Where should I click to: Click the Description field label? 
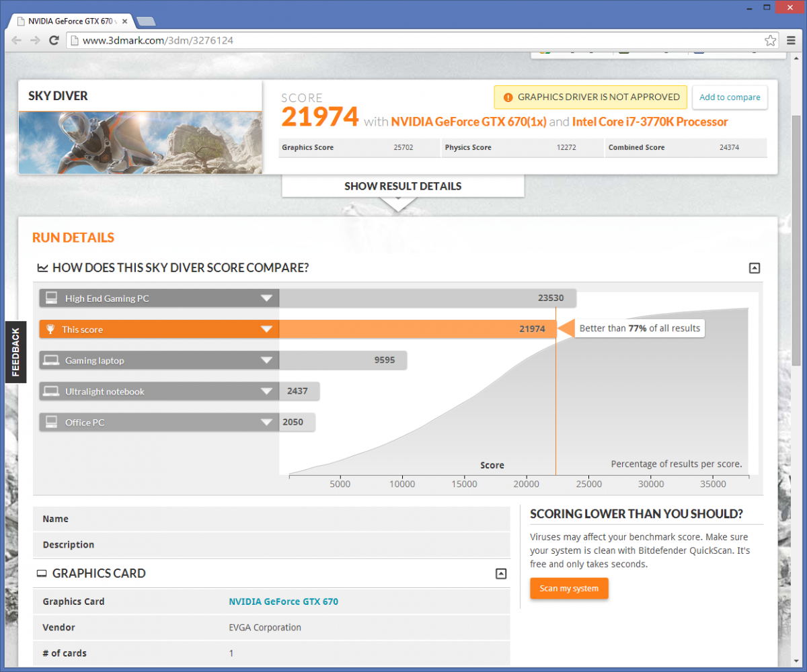point(68,545)
